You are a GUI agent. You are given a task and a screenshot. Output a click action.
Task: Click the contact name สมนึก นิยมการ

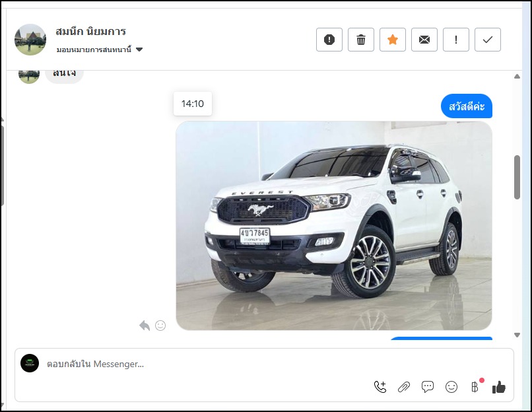(x=90, y=32)
